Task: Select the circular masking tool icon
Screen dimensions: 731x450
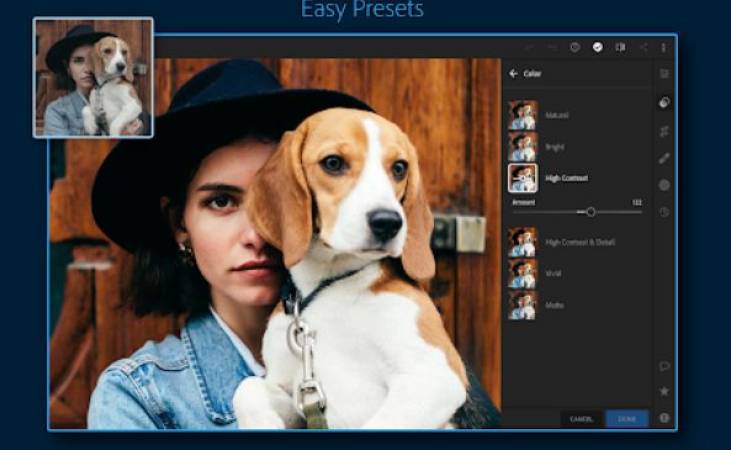Action: click(x=664, y=185)
